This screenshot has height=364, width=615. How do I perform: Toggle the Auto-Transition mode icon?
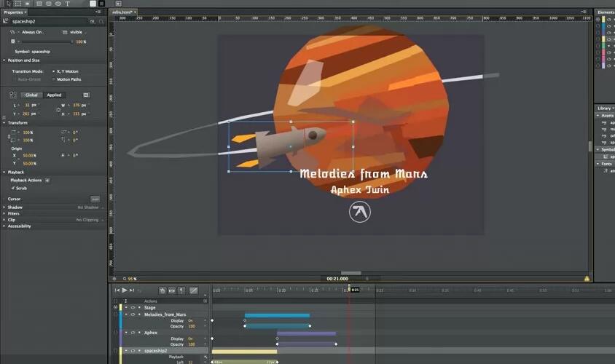[172, 290]
